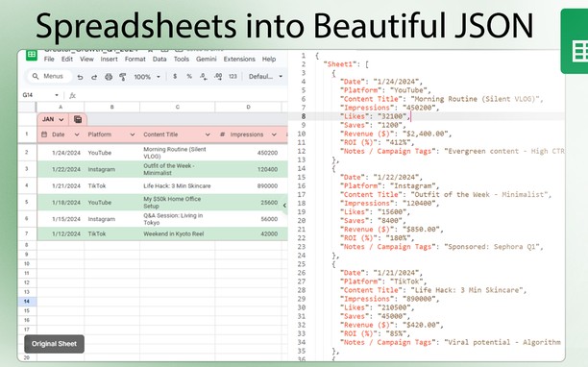Screen dimensions: 588x367
Task: Select row 14 header
Action: point(27,301)
